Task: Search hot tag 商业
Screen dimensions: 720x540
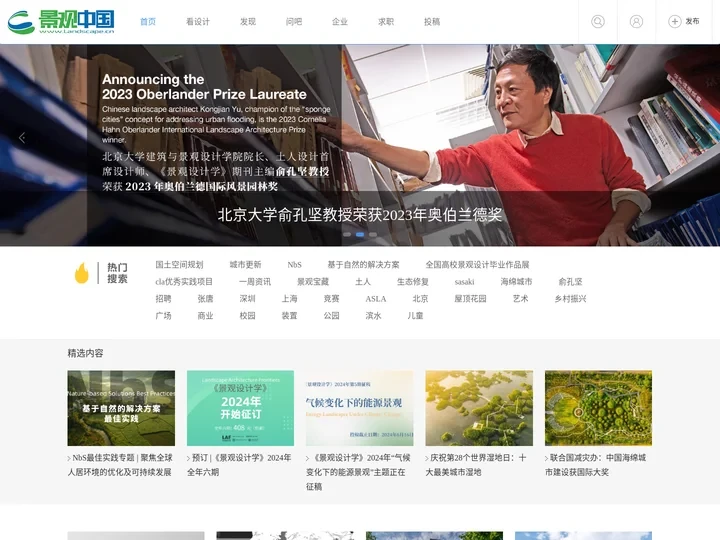Action: (205, 315)
